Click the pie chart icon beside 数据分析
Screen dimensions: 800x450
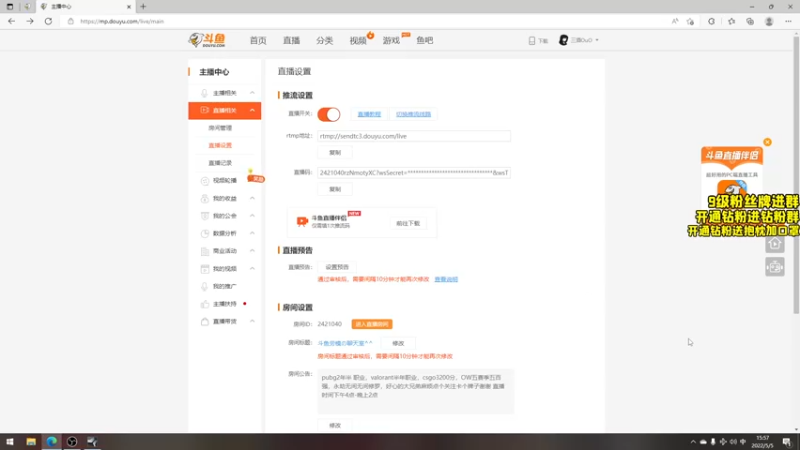click(x=205, y=234)
